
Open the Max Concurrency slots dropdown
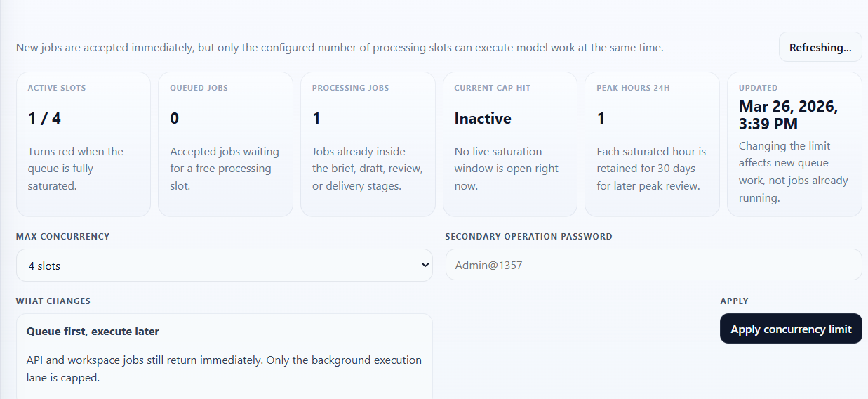224,266
